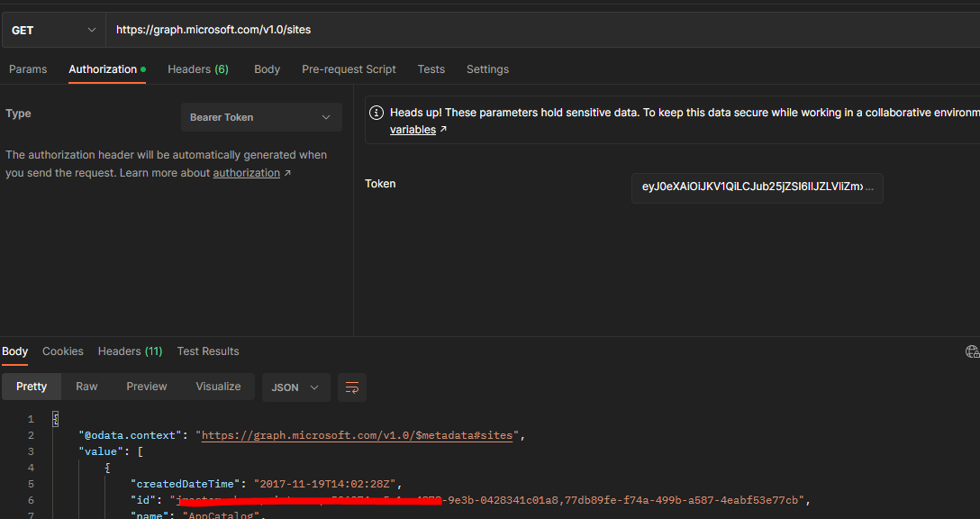Open the variables link in warning
980x519 pixels.
(413, 130)
